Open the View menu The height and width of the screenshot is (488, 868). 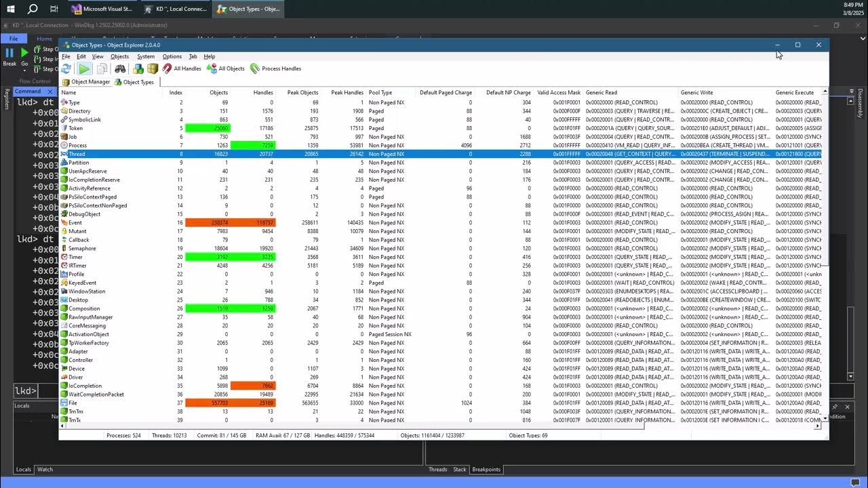pos(98,56)
